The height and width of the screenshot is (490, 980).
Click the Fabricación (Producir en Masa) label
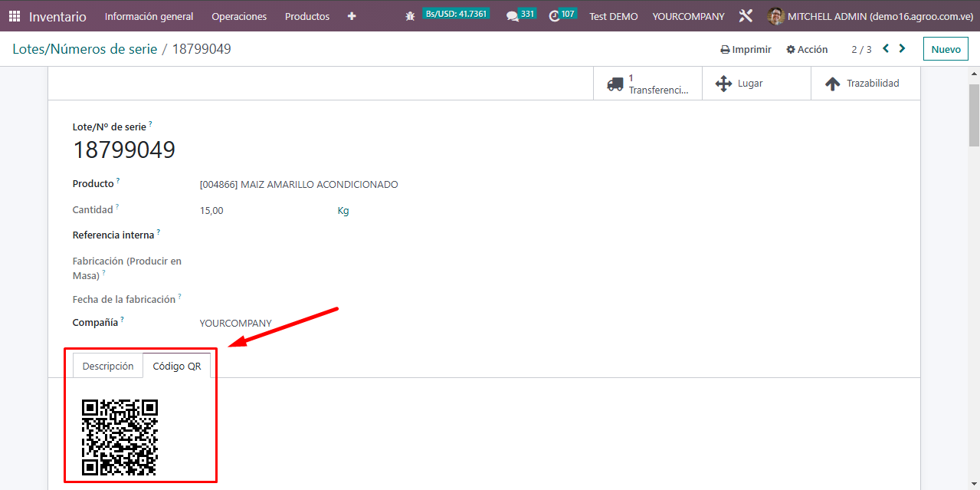[x=127, y=268]
